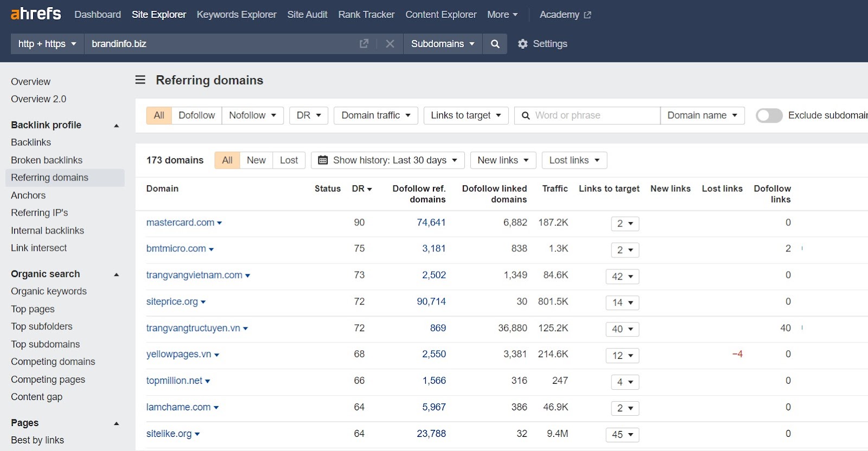
Task: Show only New domains
Action: pyautogui.click(x=256, y=160)
